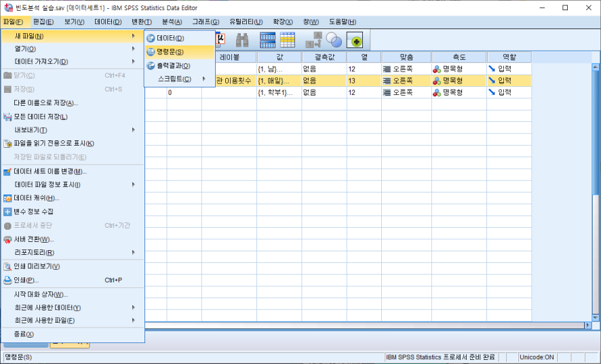
Task: Select 인쇄 미리보기(V) menu item
Action: click(73, 266)
